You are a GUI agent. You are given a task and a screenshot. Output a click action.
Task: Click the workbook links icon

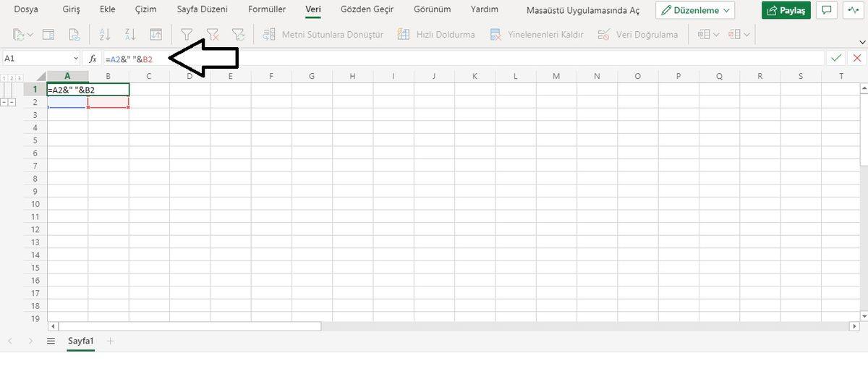click(x=74, y=34)
